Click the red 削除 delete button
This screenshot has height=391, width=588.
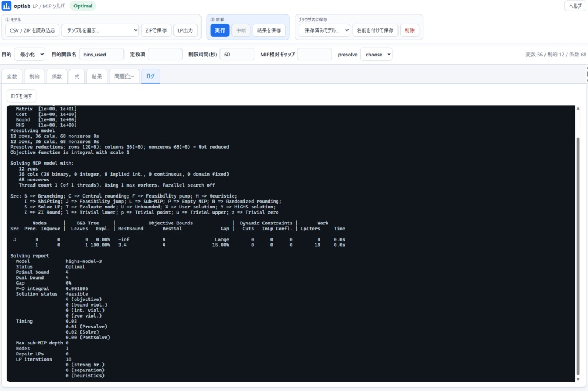pyautogui.click(x=409, y=30)
